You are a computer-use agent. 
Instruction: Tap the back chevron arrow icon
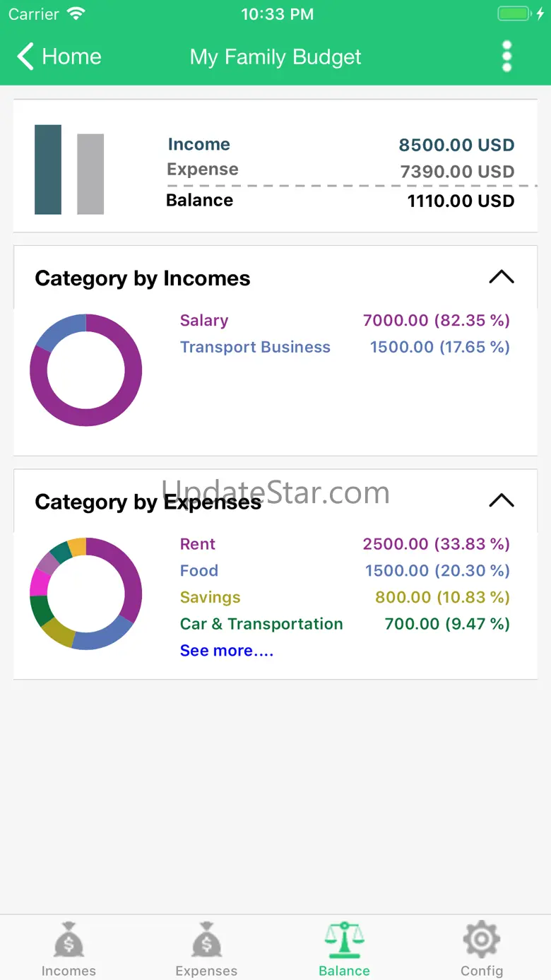pyautogui.click(x=26, y=57)
